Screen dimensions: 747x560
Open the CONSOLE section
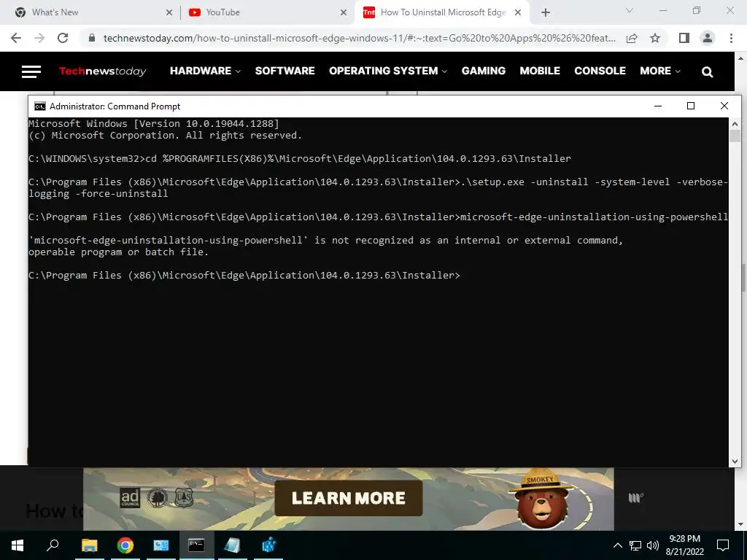point(600,71)
